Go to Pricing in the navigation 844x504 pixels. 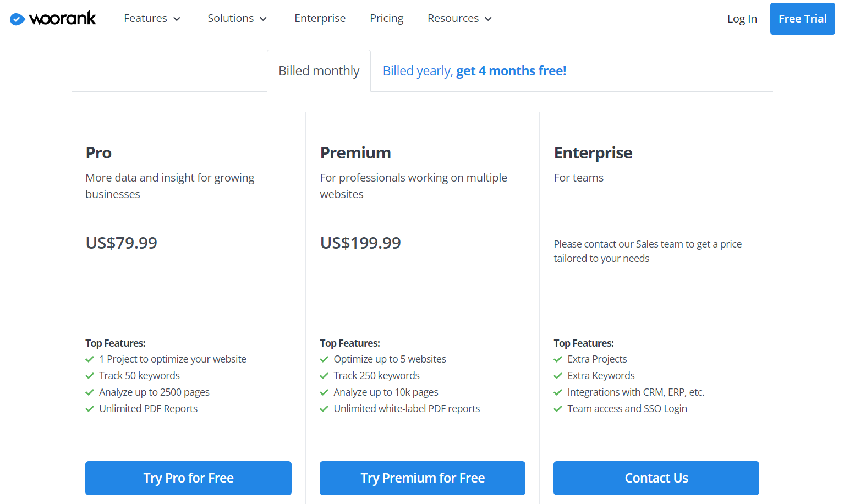click(386, 19)
